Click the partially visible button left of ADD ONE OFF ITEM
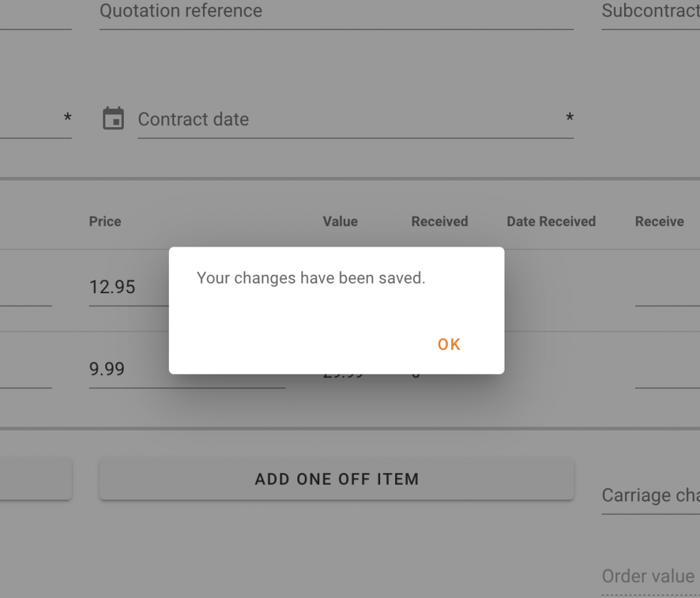The width and height of the screenshot is (700, 598). [36, 479]
